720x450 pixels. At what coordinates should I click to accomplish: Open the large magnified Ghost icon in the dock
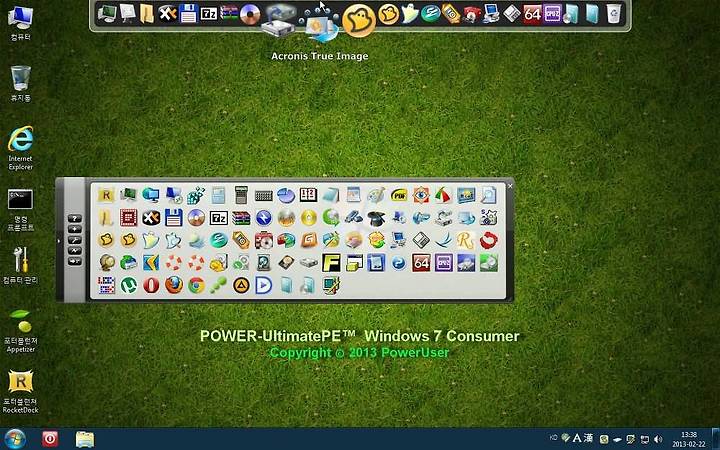click(x=359, y=21)
